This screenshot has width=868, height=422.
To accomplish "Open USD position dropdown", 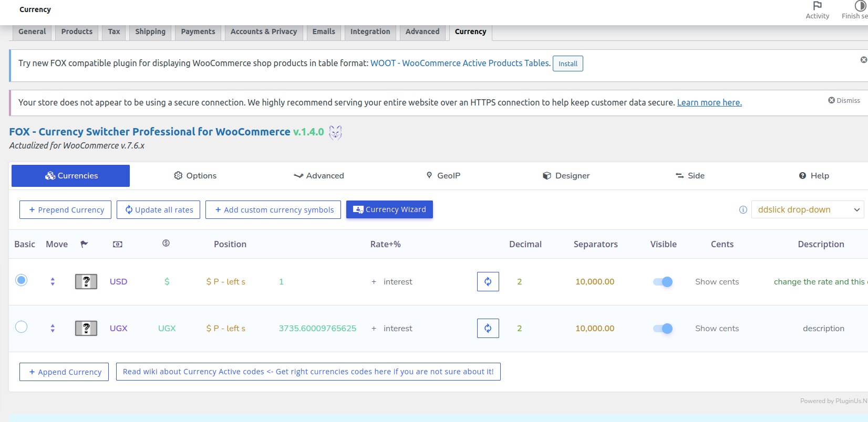I will 226,282.
